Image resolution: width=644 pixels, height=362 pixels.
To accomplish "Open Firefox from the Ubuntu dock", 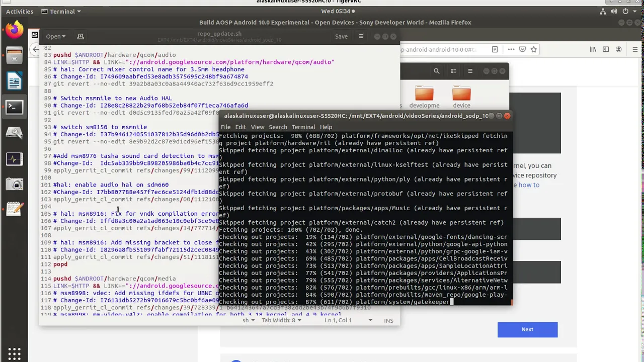I will pos(14,29).
